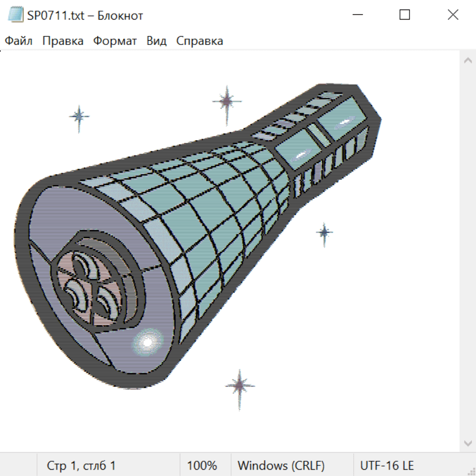476x476 pixels.
Task: Click the star below the spaceship
Action: tap(240, 386)
